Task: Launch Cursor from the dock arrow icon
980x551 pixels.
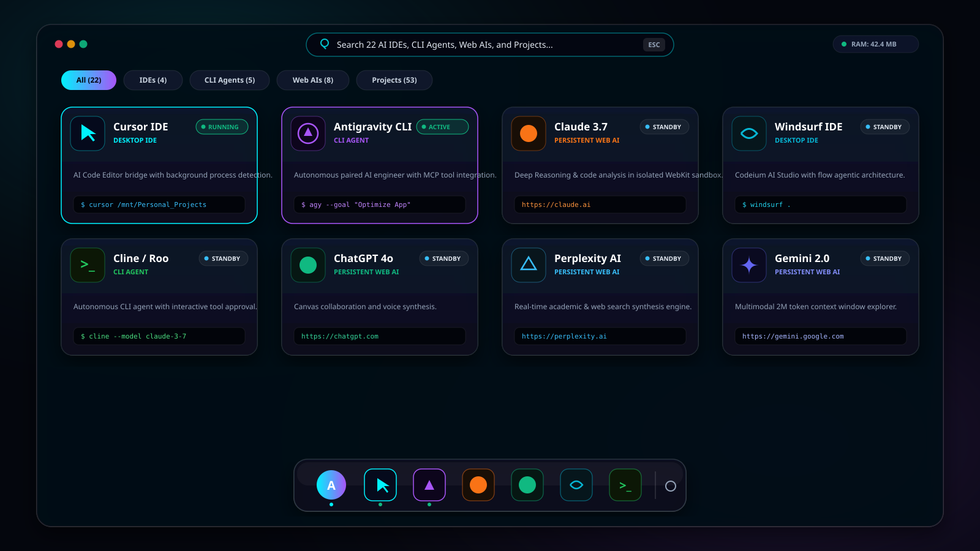Action: tap(380, 485)
